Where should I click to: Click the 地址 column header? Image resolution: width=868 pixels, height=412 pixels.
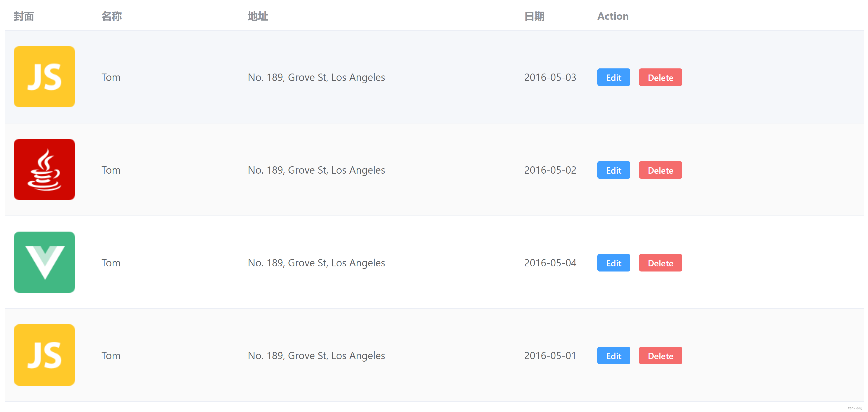pyautogui.click(x=258, y=16)
